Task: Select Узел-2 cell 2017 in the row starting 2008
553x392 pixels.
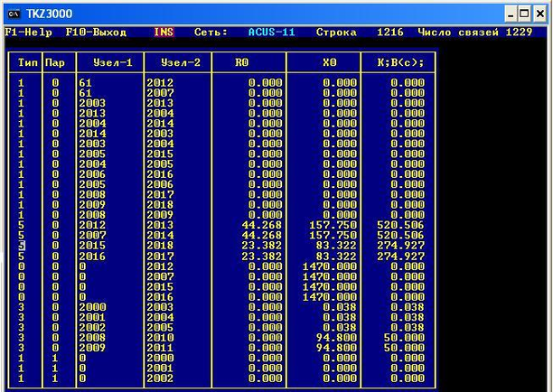Action: pyautogui.click(x=160, y=195)
